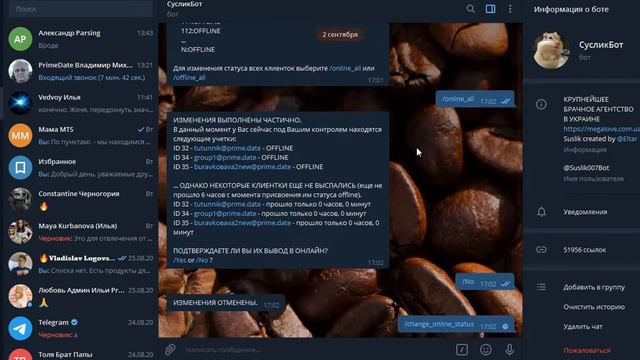The height and width of the screenshot is (360, 640).
Task: Click Пожаловаться report option
Action: (587, 350)
